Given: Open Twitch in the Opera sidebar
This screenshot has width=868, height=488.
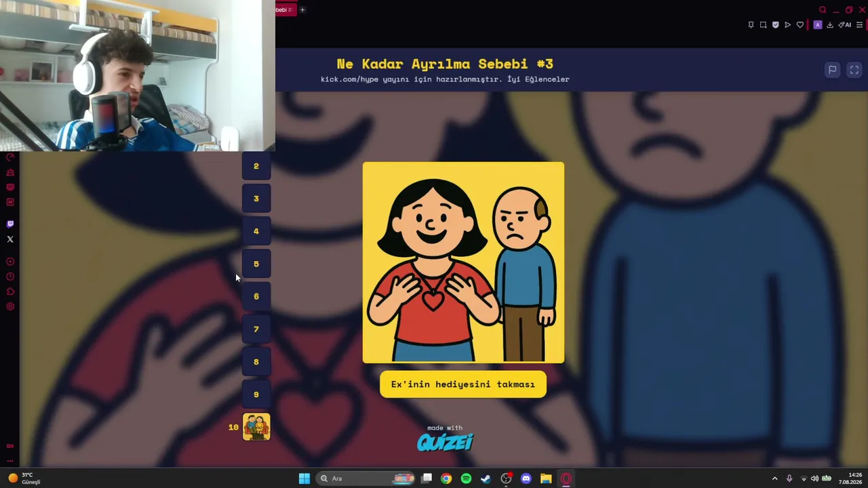Looking at the screenshot, I should [10, 224].
